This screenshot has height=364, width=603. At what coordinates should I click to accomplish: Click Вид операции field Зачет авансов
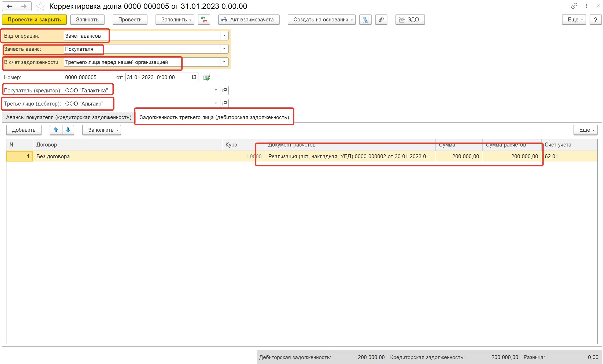(142, 36)
